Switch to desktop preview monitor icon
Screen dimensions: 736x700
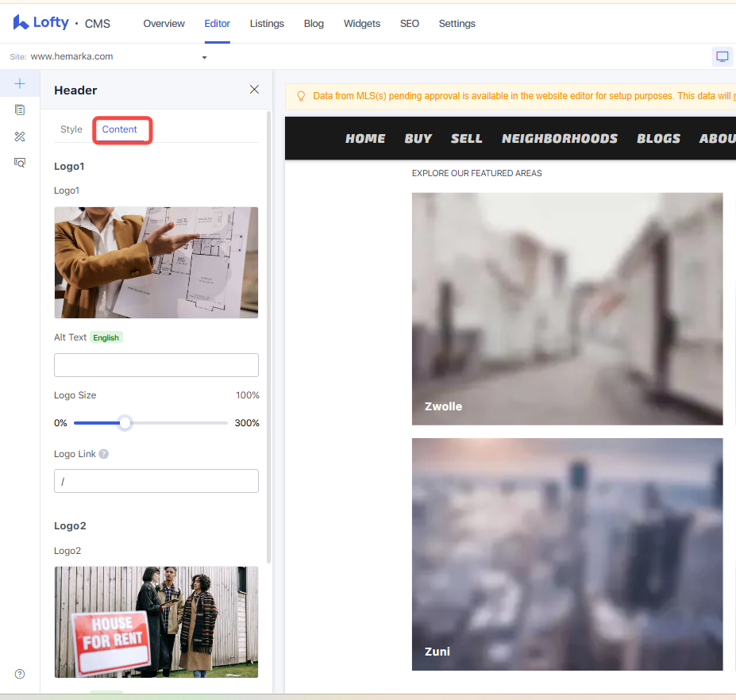[x=722, y=57]
